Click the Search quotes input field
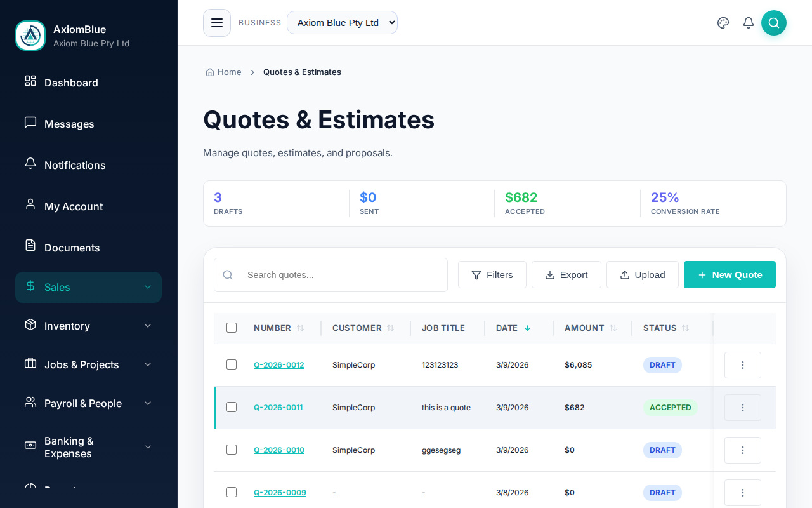 [x=331, y=275]
